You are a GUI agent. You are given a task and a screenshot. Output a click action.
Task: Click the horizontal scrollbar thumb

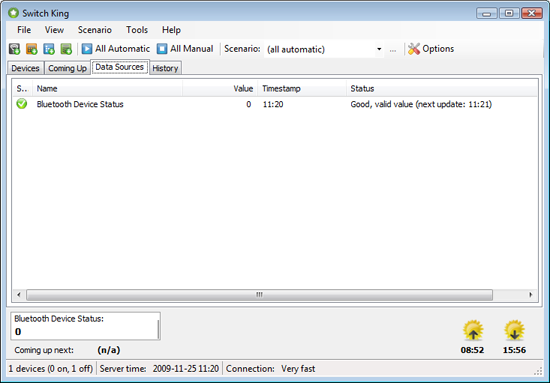tap(259, 295)
